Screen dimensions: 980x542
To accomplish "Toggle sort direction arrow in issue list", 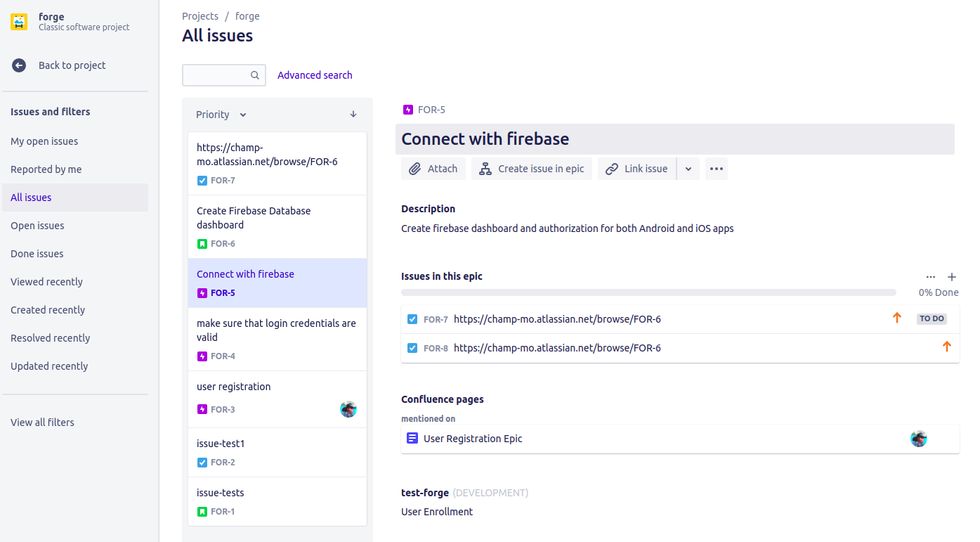I will pyautogui.click(x=353, y=115).
